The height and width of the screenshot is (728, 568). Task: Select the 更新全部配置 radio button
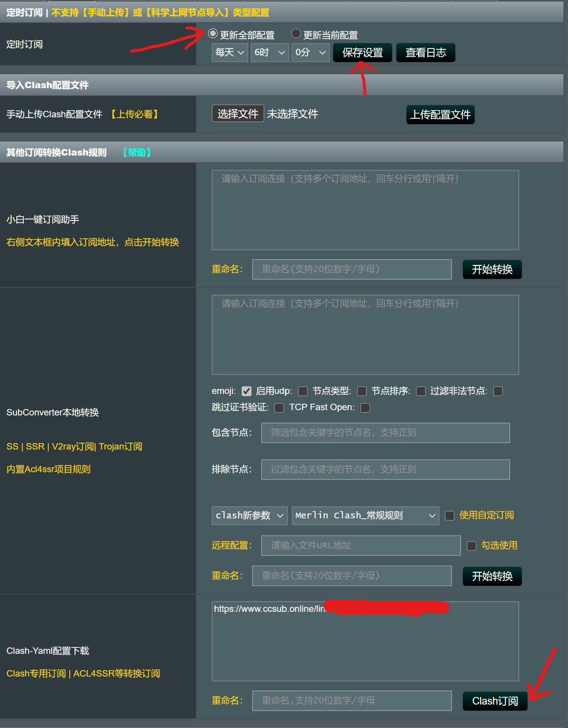tap(213, 34)
